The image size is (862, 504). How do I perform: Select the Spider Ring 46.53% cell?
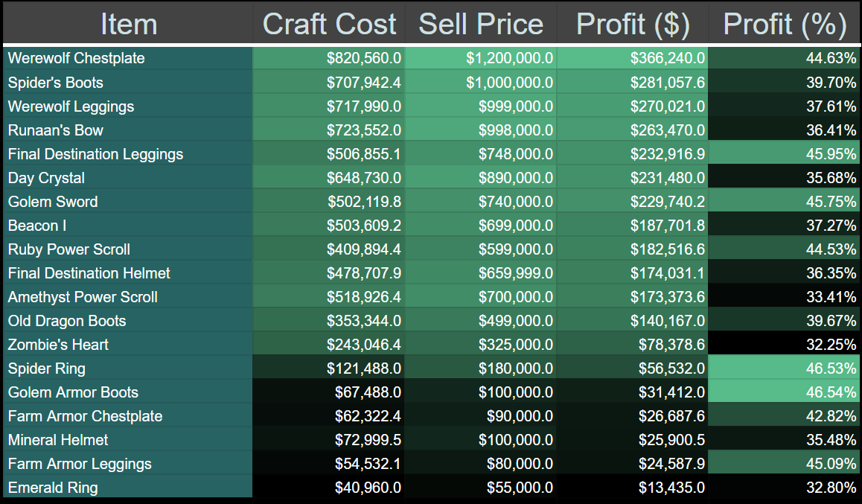pos(785,368)
